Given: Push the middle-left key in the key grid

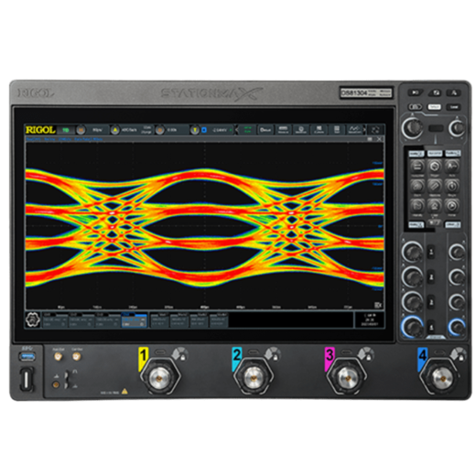Looking at the screenshot, I should (x=417, y=186).
